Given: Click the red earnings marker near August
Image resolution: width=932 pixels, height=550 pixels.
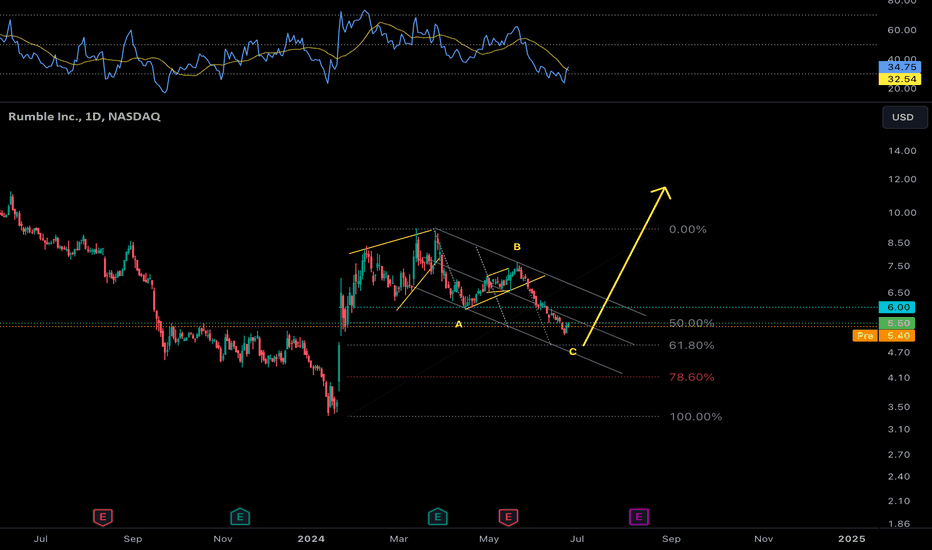Looking at the screenshot, I should (x=103, y=517).
